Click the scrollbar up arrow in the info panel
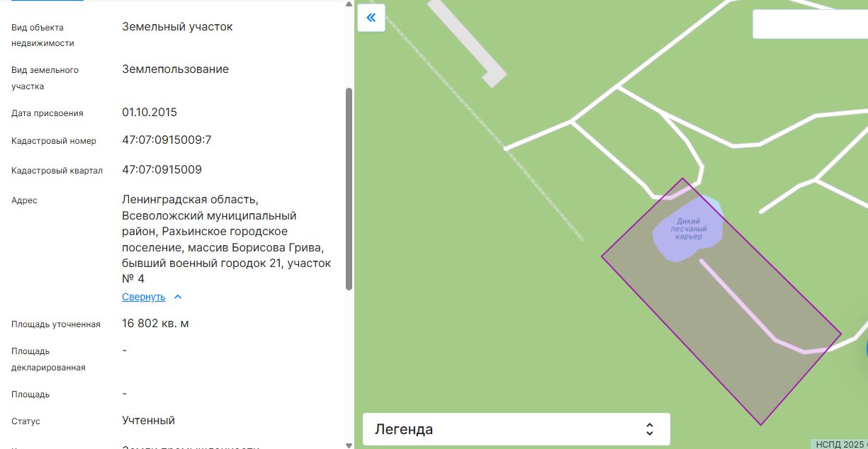This screenshot has width=868, height=449. [x=349, y=4]
